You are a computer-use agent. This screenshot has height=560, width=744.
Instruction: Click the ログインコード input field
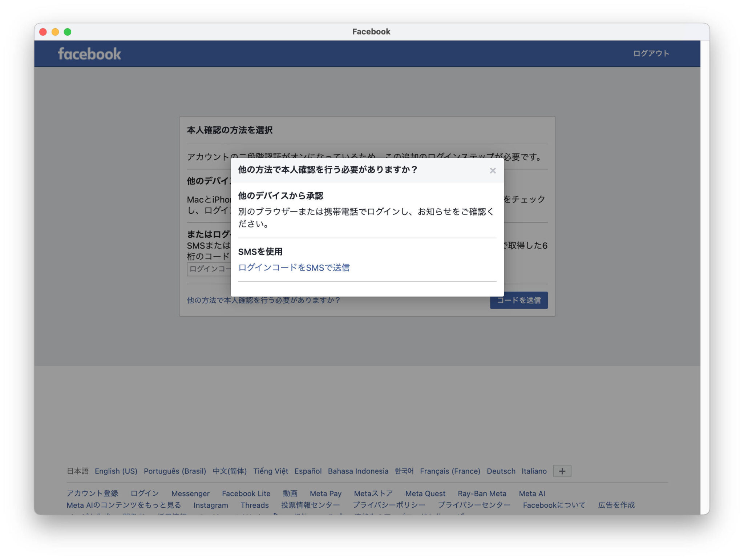(209, 269)
